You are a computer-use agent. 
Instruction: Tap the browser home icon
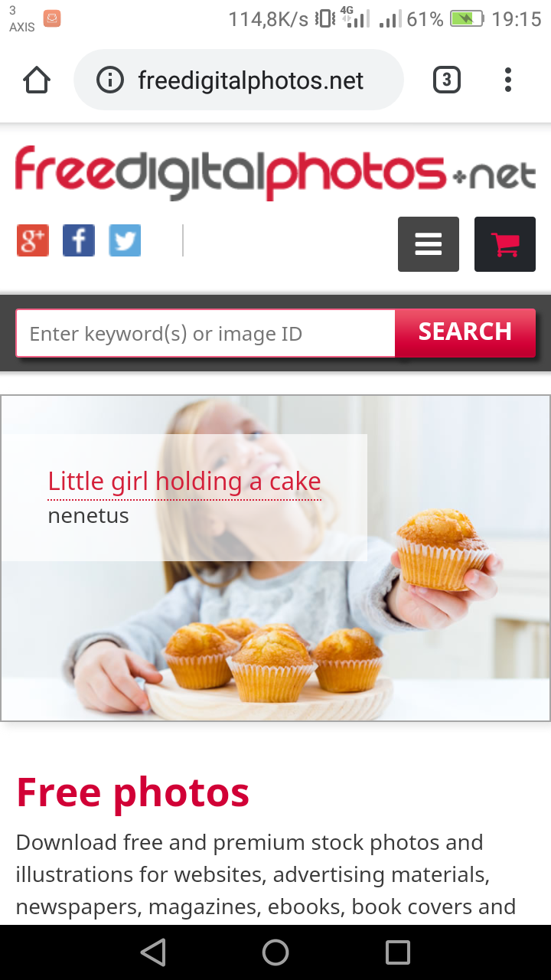(37, 80)
